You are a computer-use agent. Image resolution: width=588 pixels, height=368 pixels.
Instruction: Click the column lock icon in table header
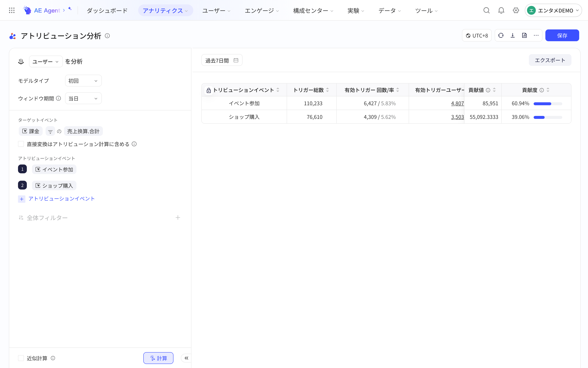(209, 90)
